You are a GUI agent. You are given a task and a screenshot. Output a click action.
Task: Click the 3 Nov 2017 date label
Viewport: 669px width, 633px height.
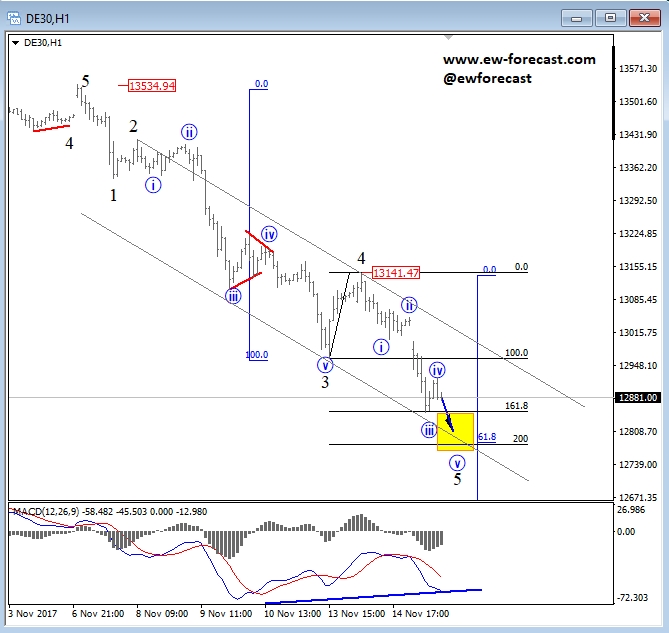[x=32, y=614]
